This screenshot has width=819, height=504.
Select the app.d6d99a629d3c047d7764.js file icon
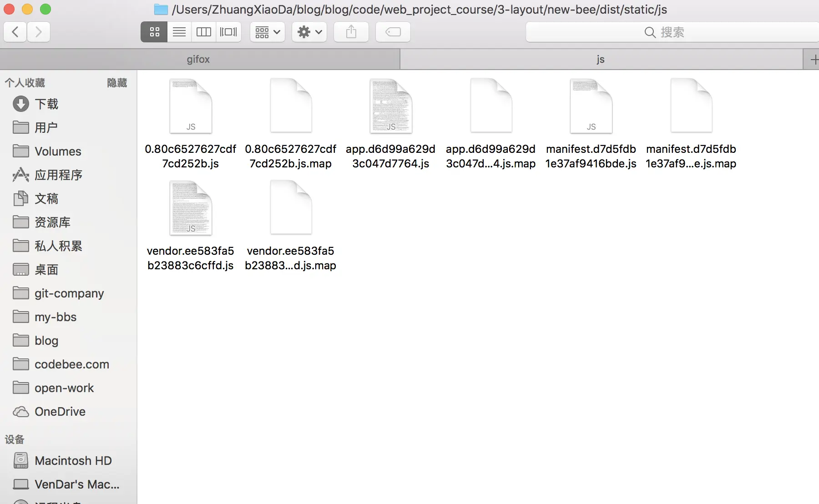[391, 106]
